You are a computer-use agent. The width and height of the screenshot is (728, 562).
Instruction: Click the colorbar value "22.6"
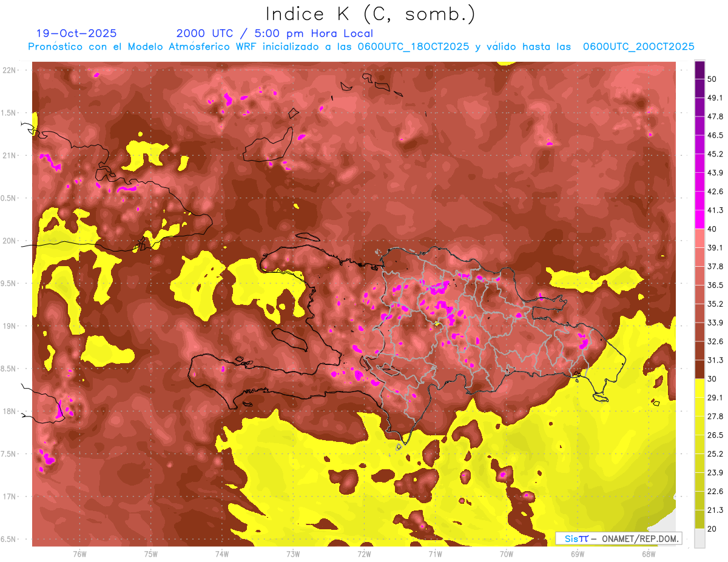pyautogui.click(x=715, y=492)
